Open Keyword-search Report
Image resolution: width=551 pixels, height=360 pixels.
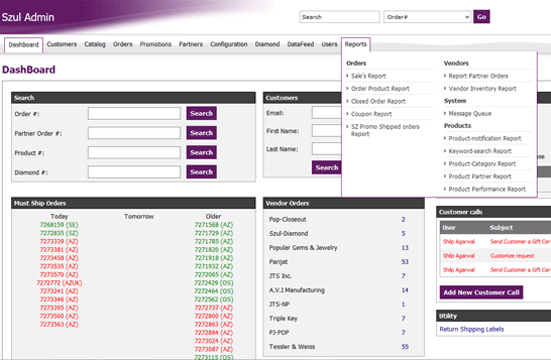click(480, 151)
